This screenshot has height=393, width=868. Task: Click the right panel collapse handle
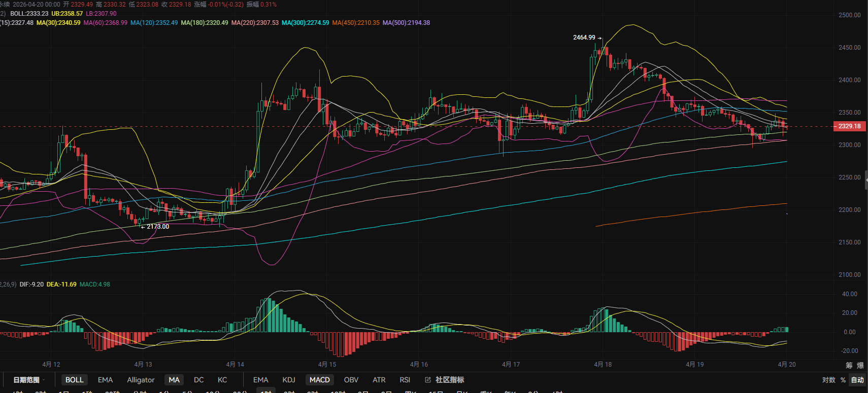coord(866,180)
